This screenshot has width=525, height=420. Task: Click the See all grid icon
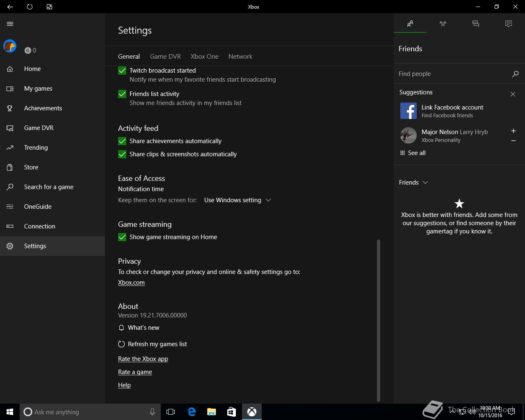[x=402, y=153]
